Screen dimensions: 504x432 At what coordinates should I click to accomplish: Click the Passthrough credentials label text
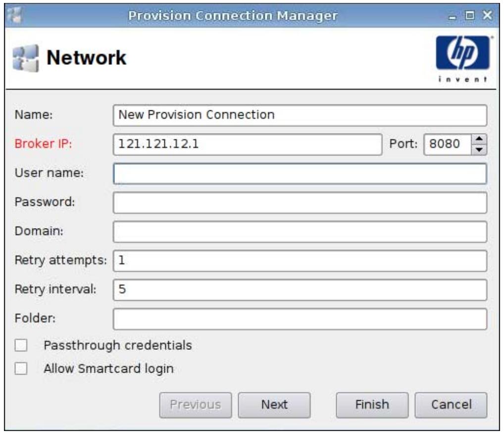118,345
